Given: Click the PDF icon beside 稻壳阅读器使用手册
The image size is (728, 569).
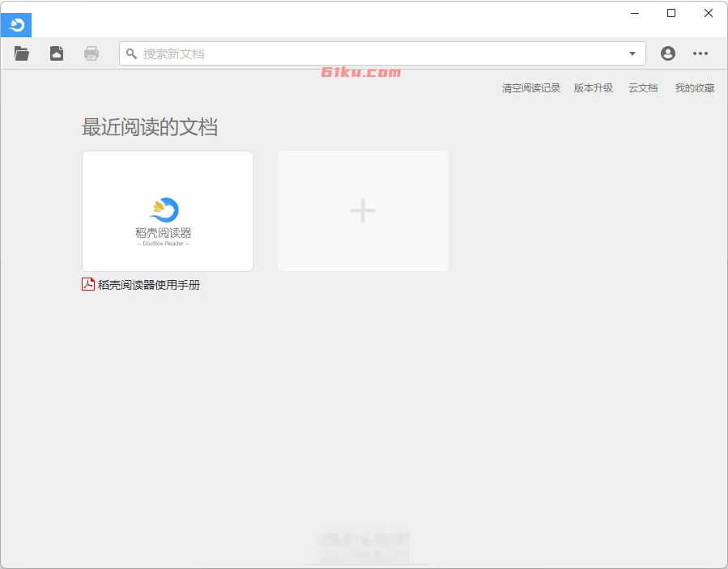Looking at the screenshot, I should [x=88, y=284].
